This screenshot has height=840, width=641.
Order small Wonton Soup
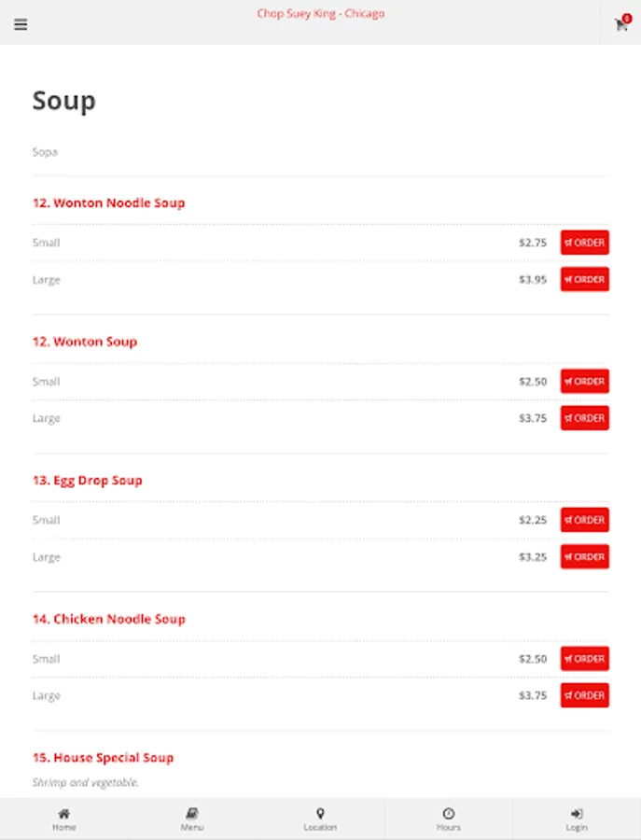[x=585, y=381]
